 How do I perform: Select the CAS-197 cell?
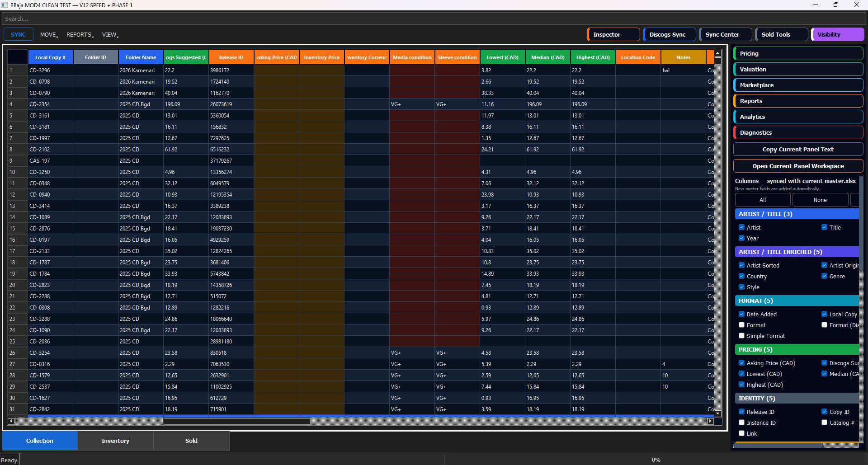(50, 160)
